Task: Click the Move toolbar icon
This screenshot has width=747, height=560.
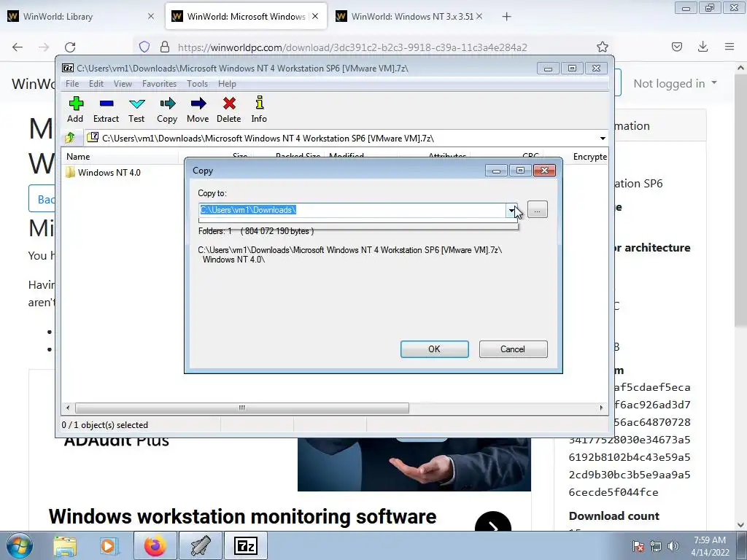Action: click(x=198, y=109)
